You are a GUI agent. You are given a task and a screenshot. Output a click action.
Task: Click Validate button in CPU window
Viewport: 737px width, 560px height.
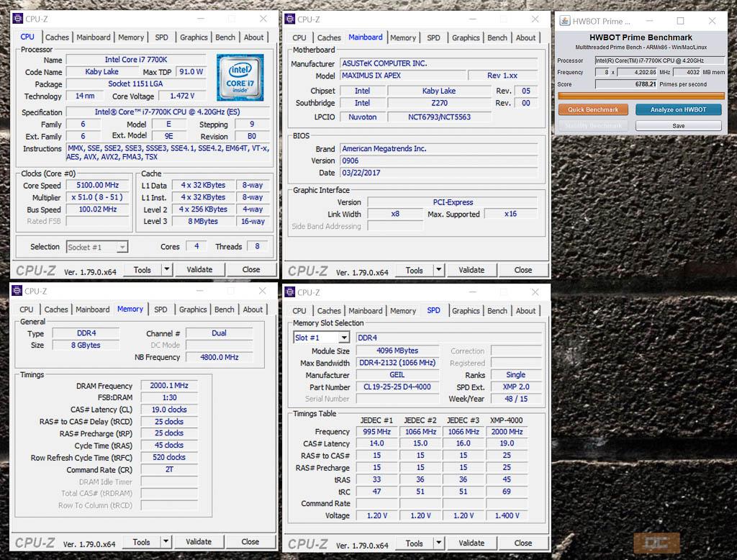(x=200, y=269)
